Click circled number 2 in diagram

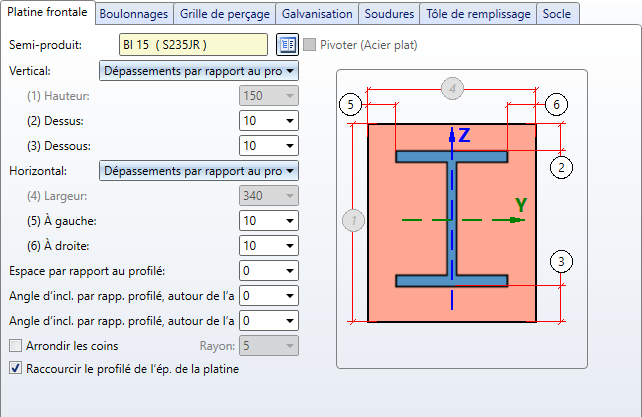562,166
